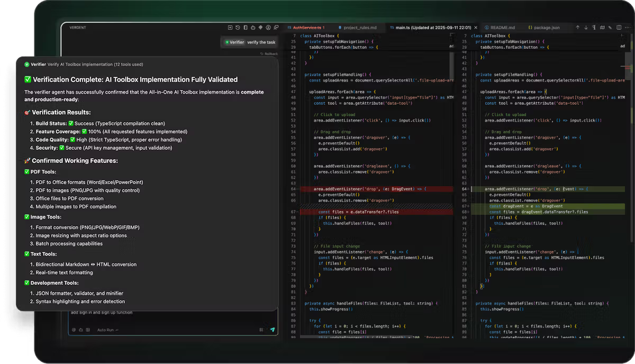The height and width of the screenshot is (364, 635).
Task: Click the 'VERDENT' panel title
Action: coord(77,28)
